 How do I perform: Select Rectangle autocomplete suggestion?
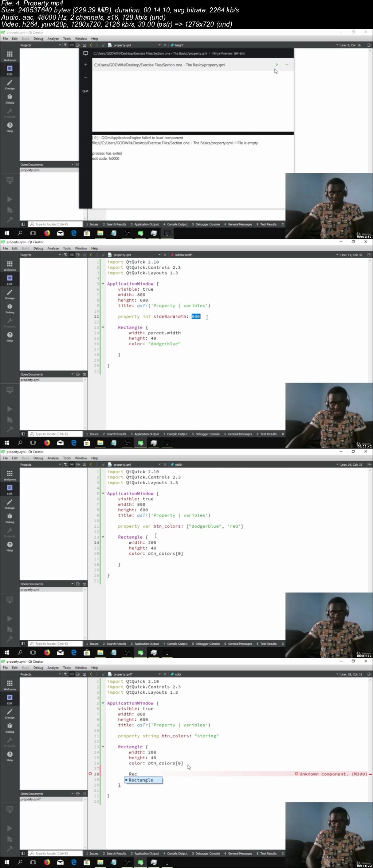(144, 780)
